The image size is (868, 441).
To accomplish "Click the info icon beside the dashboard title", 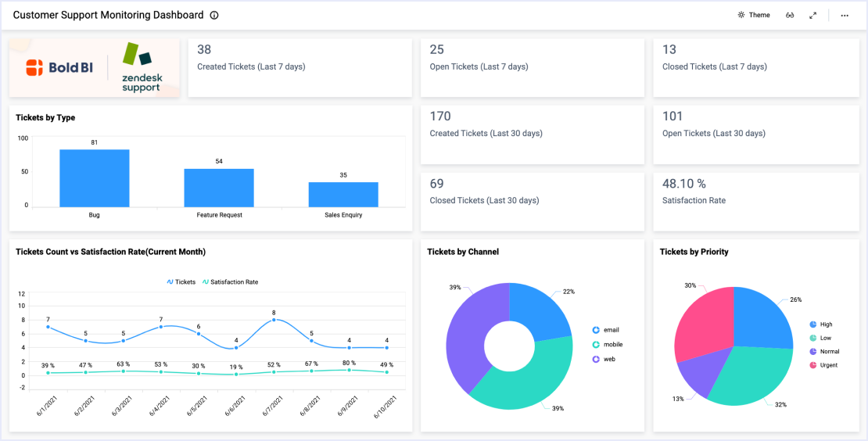I will [214, 15].
